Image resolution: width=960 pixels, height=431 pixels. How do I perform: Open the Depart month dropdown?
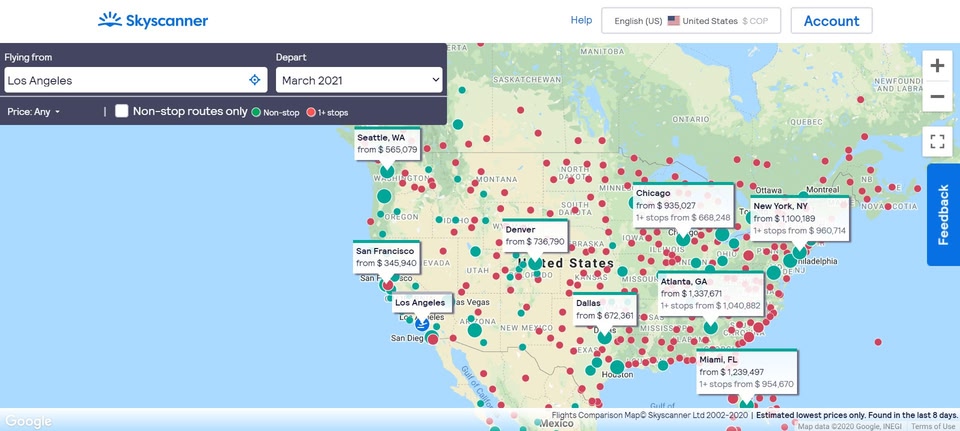360,80
